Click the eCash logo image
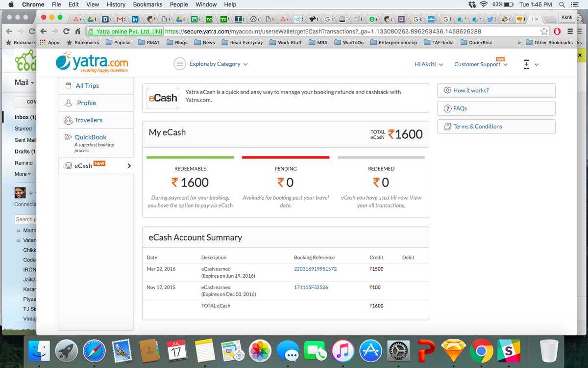 coord(162,98)
